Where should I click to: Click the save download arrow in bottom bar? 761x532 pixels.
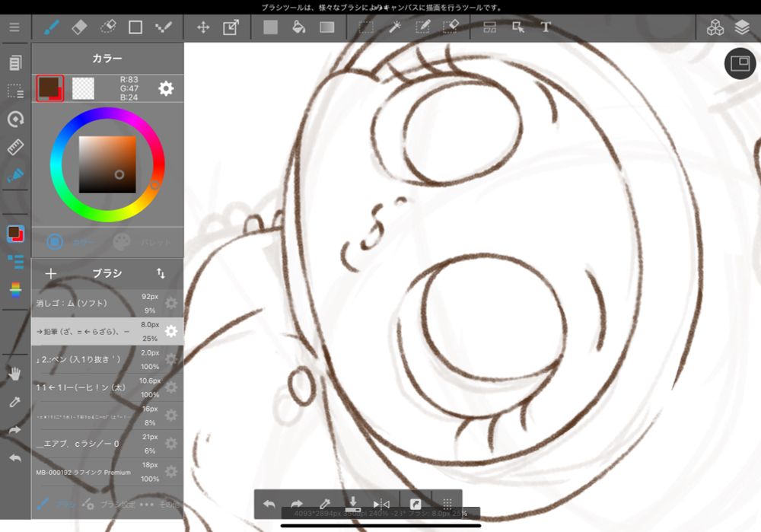pos(353,504)
